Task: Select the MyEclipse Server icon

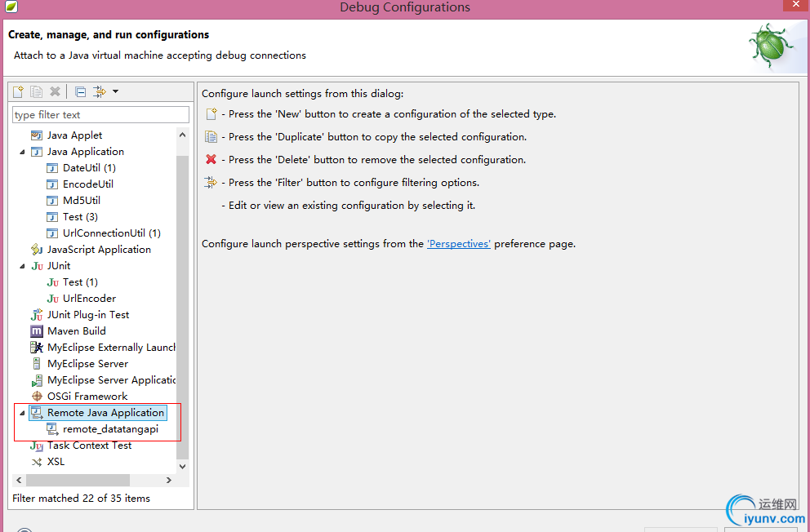Action: coord(37,364)
